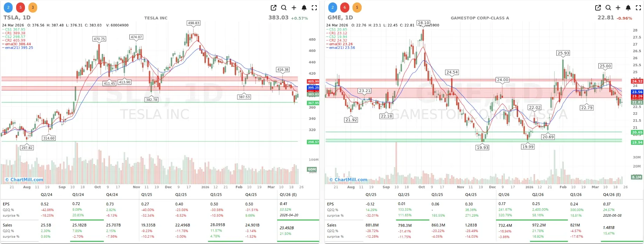Image resolution: width=644 pixels, height=244 pixels.
Task: Click TSLA EPS value 0.72 for Q3/24
Action: 76,204
